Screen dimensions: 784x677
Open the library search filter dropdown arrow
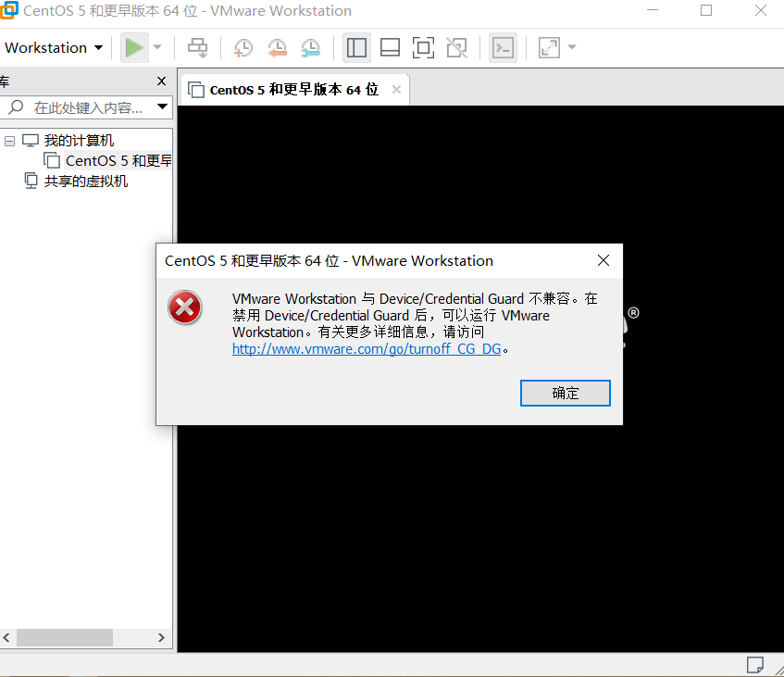(x=162, y=107)
